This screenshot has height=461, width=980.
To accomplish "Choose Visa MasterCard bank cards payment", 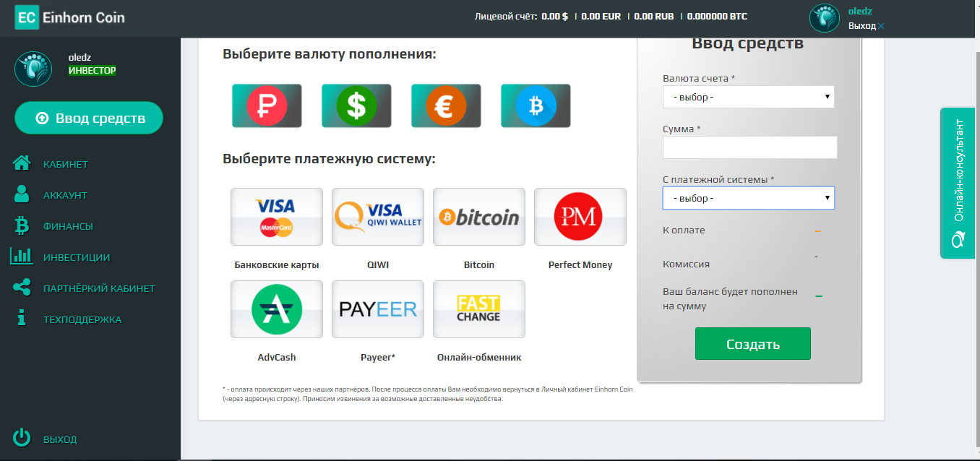I will [x=277, y=217].
